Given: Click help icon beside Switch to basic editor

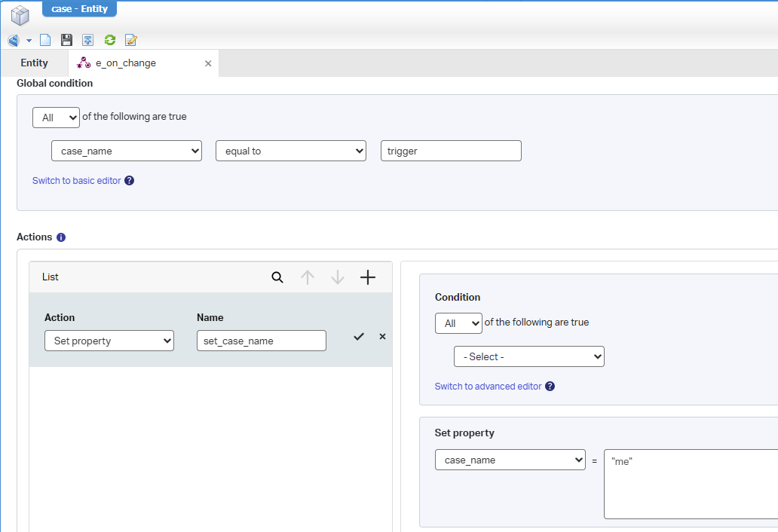Looking at the screenshot, I should [x=129, y=181].
